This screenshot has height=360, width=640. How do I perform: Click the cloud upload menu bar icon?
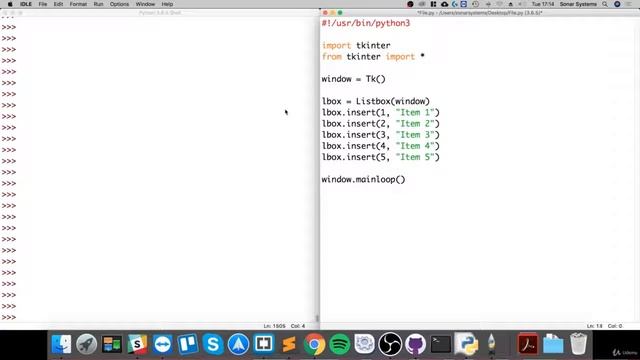tap(444, 4)
